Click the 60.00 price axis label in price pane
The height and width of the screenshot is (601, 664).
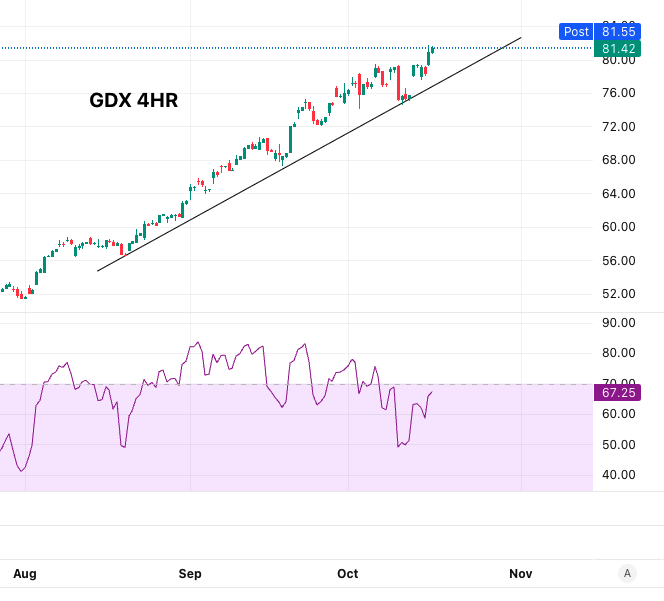coord(619,227)
